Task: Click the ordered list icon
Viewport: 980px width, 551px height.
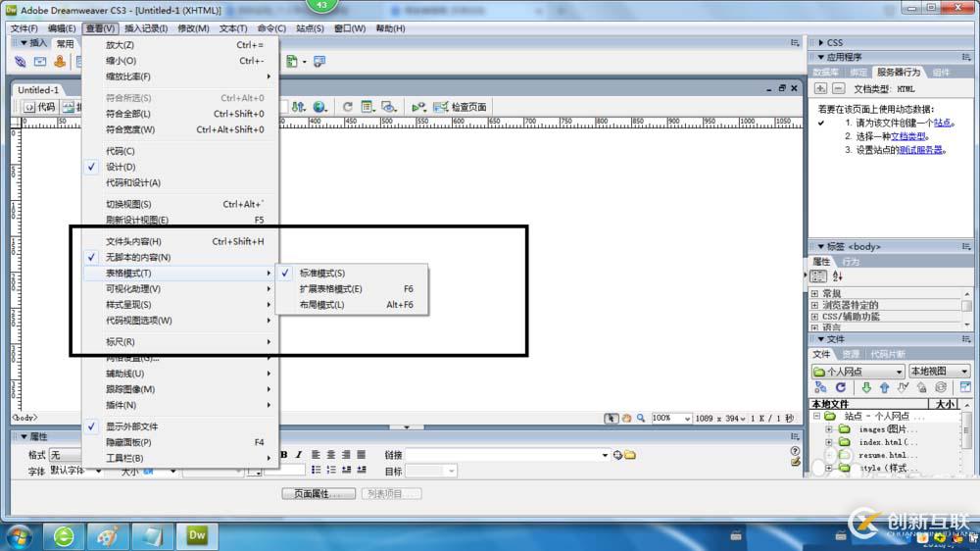Action: (331, 470)
